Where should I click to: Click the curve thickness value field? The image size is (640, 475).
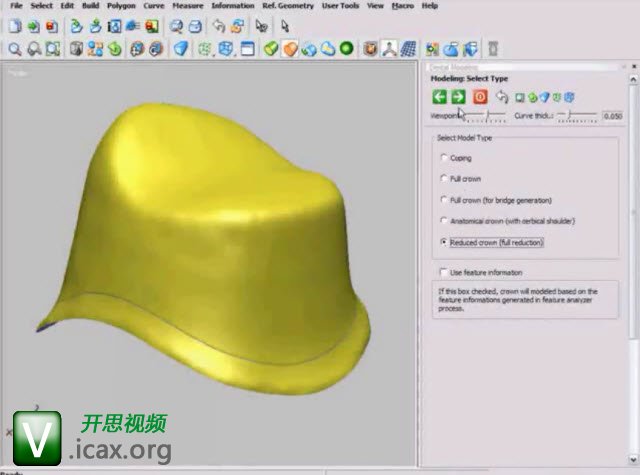click(614, 116)
